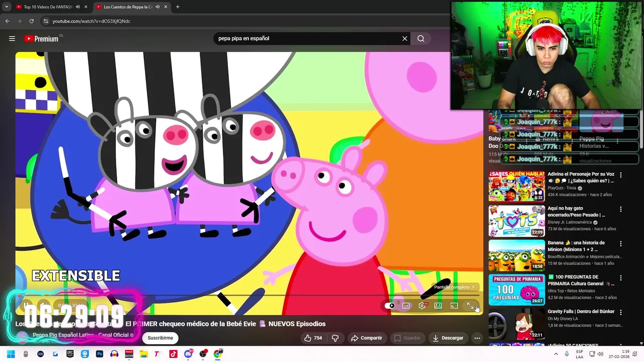Image resolution: width=644 pixels, height=362 pixels.
Task: Open TikTok from the taskbar
Action: 173,354
